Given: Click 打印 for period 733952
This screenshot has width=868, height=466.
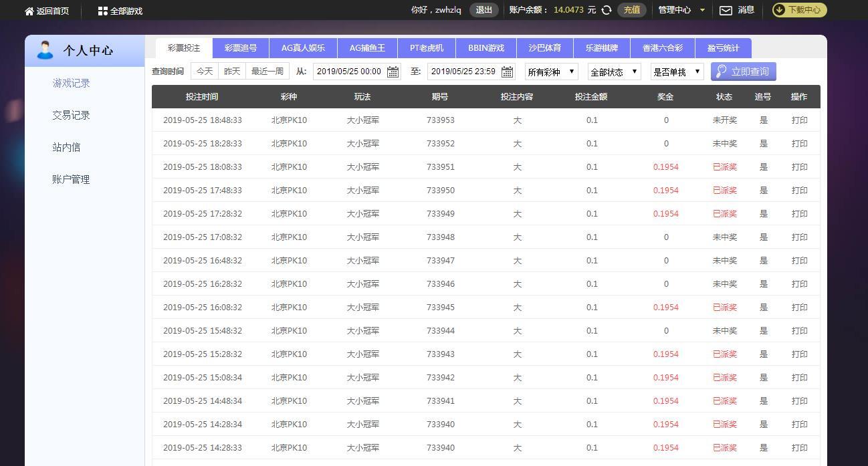Looking at the screenshot, I should click(799, 144).
